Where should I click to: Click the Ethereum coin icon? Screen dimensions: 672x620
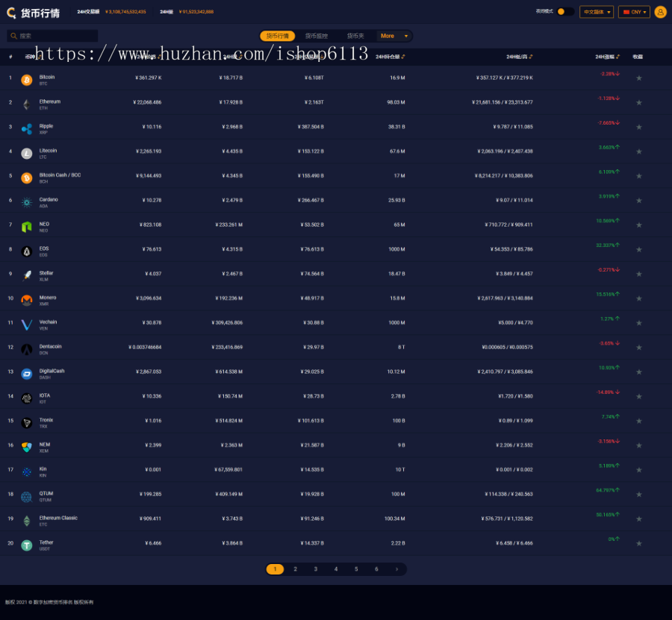pos(27,104)
